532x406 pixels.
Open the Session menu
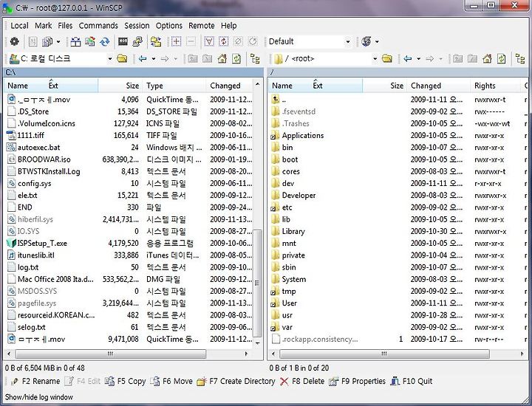[x=137, y=25]
